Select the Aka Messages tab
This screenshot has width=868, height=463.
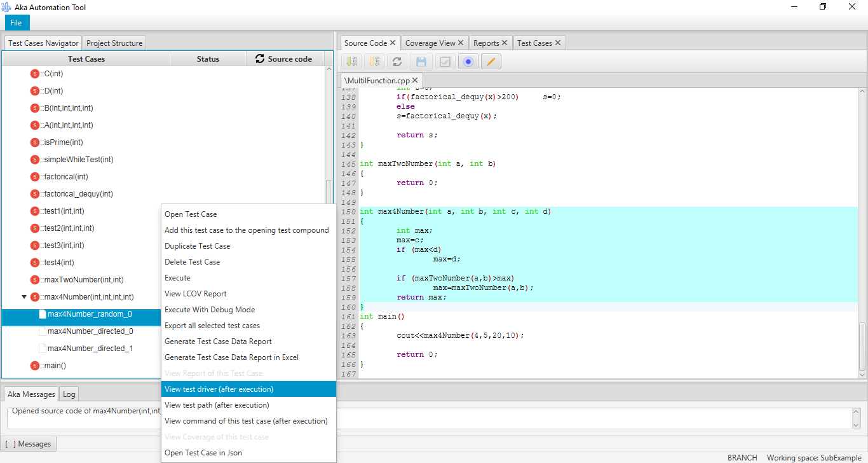(31, 394)
